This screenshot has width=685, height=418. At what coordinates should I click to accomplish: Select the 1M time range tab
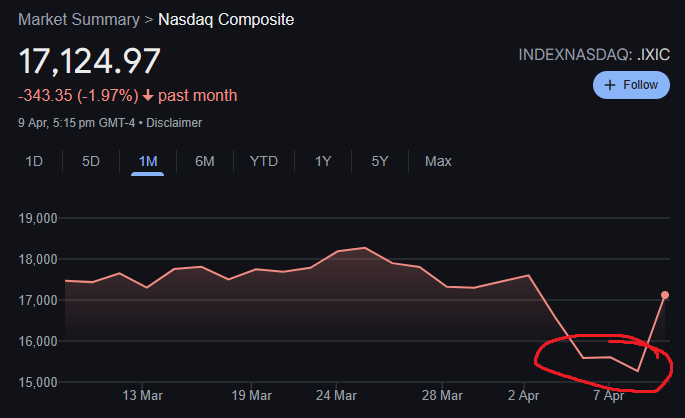pos(148,161)
